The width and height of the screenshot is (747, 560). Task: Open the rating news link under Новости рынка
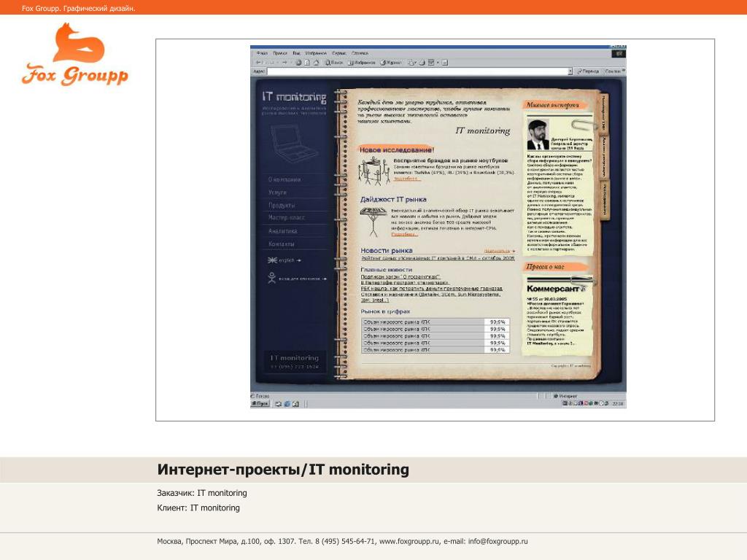click(x=438, y=258)
